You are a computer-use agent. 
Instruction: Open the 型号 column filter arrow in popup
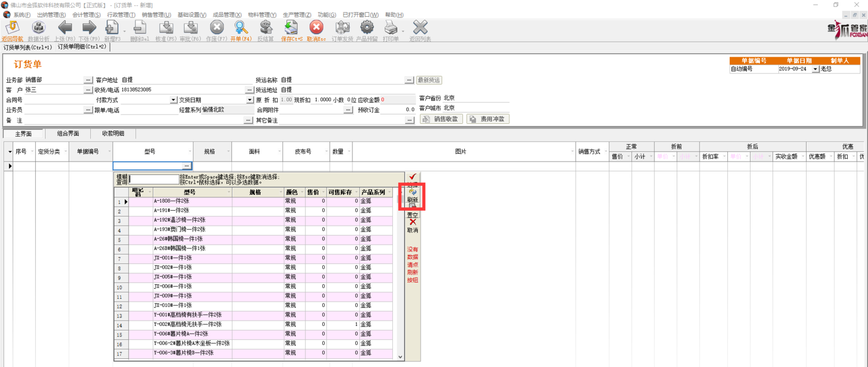[x=229, y=192]
